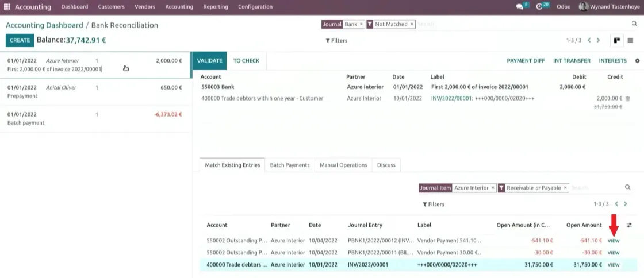The width and height of the screenshot is (644, 278).
Task: Click the top search magnifier icon
Action: point(634,24)
